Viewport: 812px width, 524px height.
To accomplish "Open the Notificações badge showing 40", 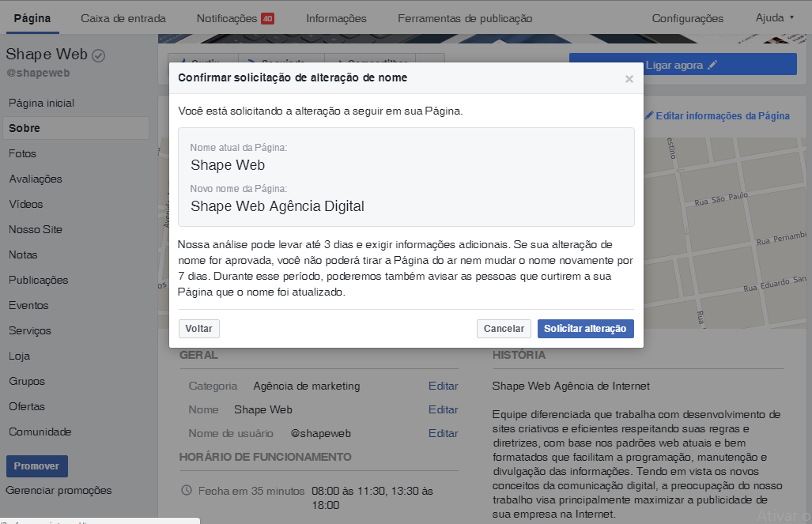I will click(267, 19).
